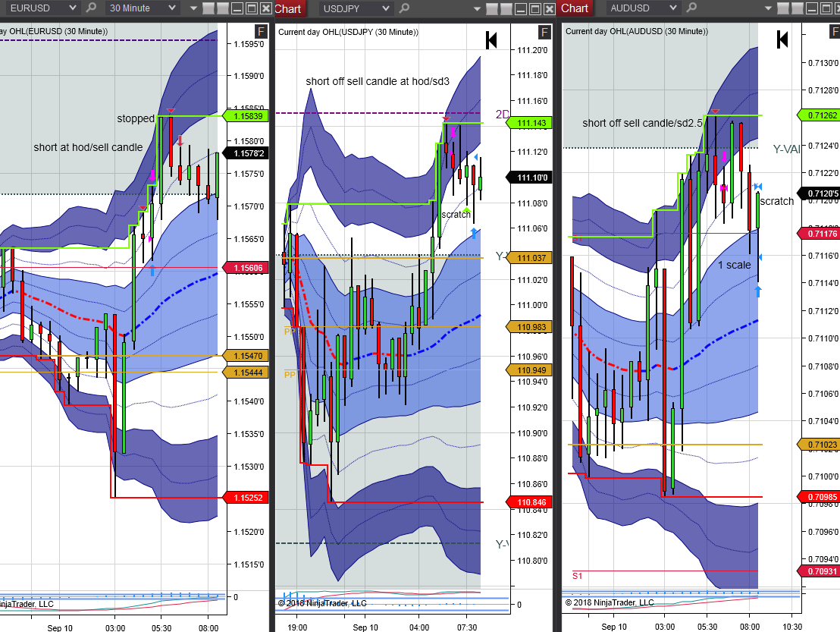Select orange 110.983 price marker
Screen dimensions: 840x632
coord(528,326)
